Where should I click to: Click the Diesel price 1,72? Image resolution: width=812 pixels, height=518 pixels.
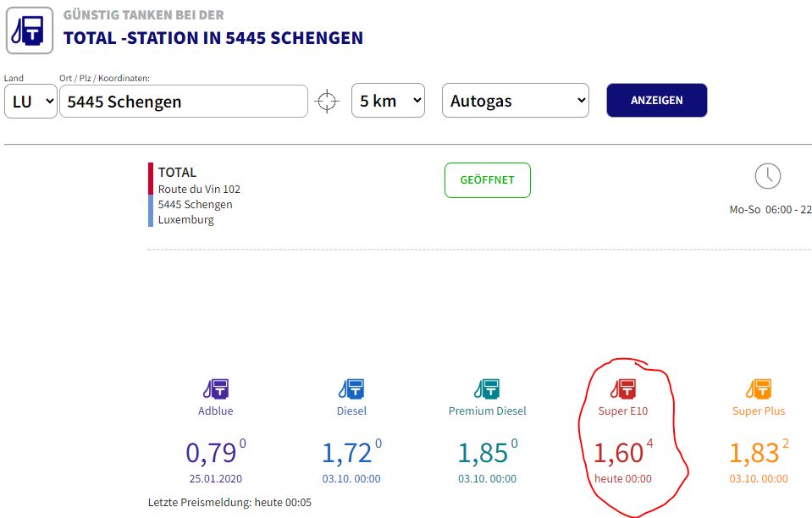pos(347,454)
